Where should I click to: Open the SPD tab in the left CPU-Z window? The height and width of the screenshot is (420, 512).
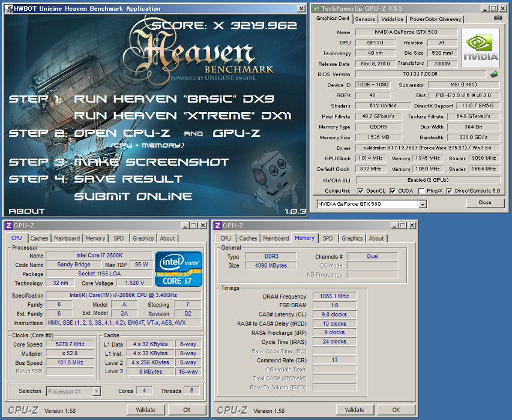click(x=118, y=238)
